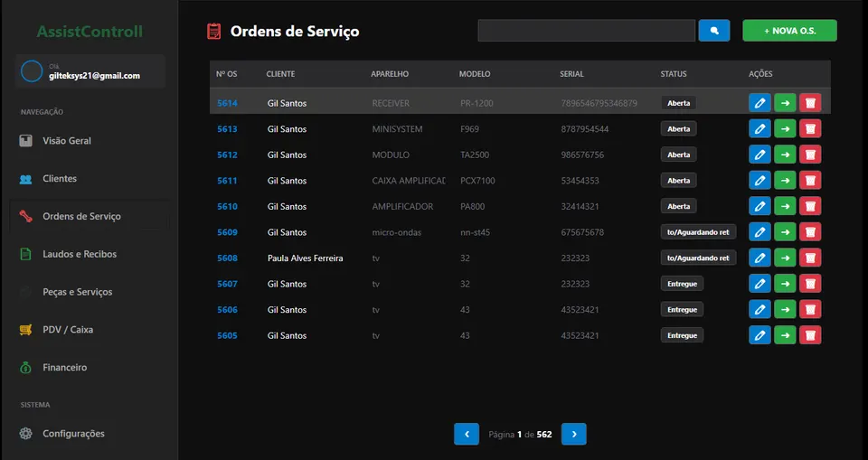Create a new order with + NOVA O.S.

tap(789, 31)
